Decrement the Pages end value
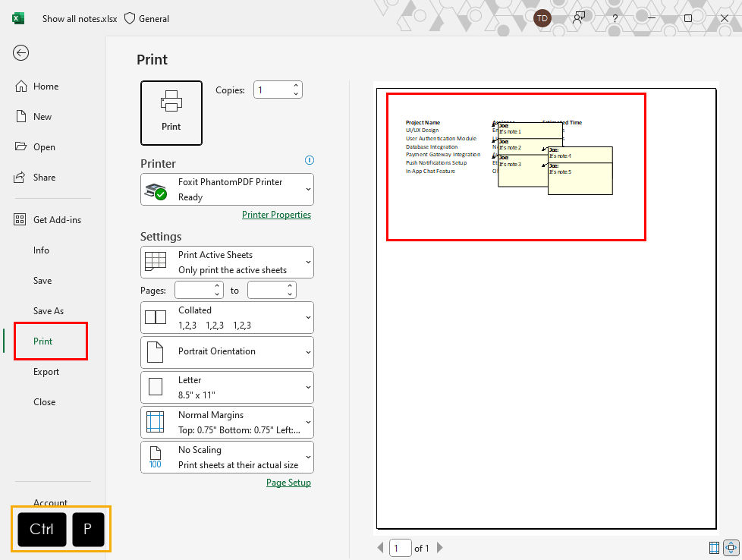 [x=290, y=294]
